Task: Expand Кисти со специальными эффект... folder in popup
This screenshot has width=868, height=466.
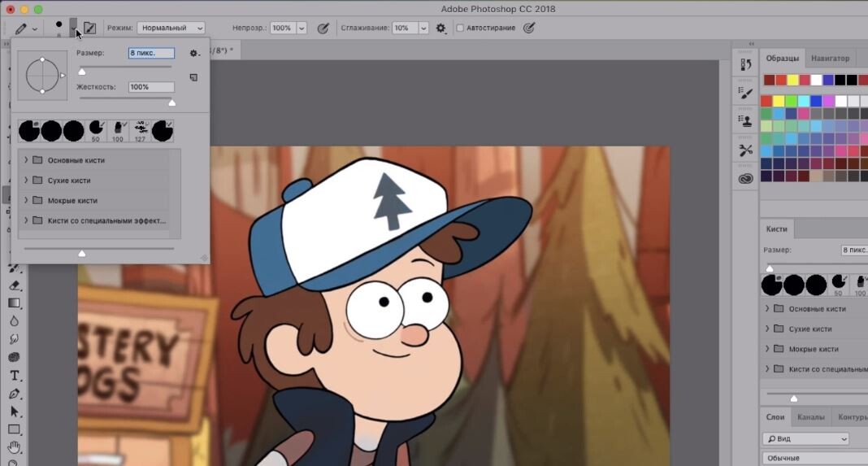Action: 26,220
